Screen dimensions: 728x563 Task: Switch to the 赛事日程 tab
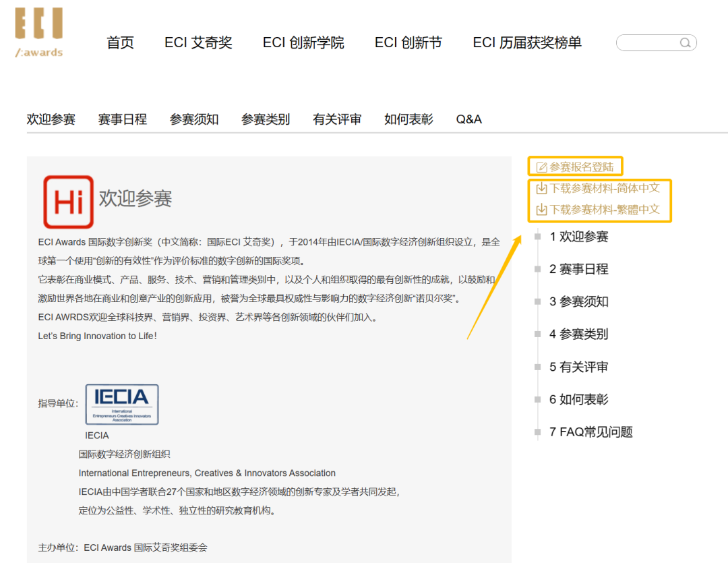122,119
